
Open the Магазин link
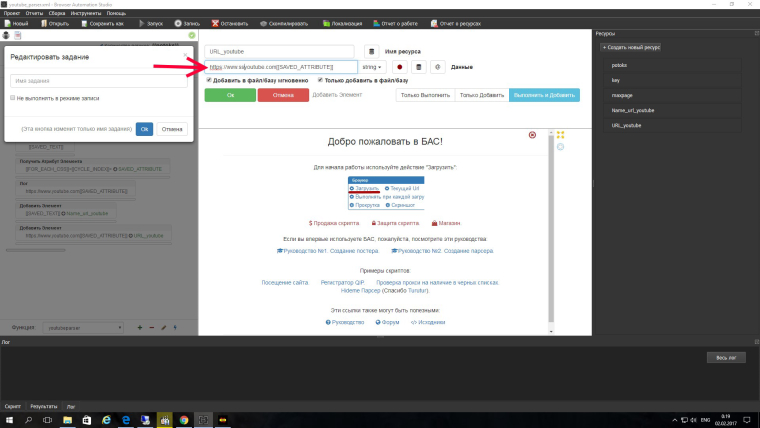tap(446, 223)
